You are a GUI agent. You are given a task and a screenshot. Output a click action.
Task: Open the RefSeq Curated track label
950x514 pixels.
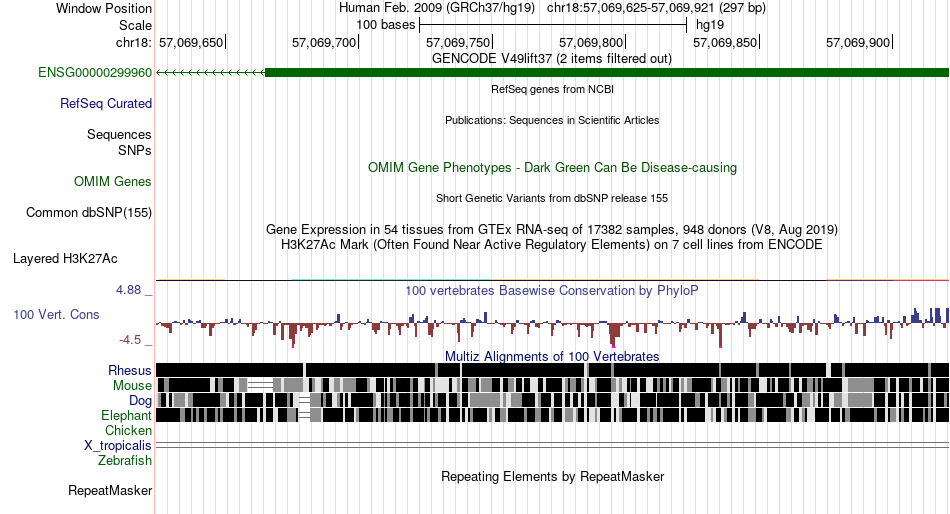(105, 104)
